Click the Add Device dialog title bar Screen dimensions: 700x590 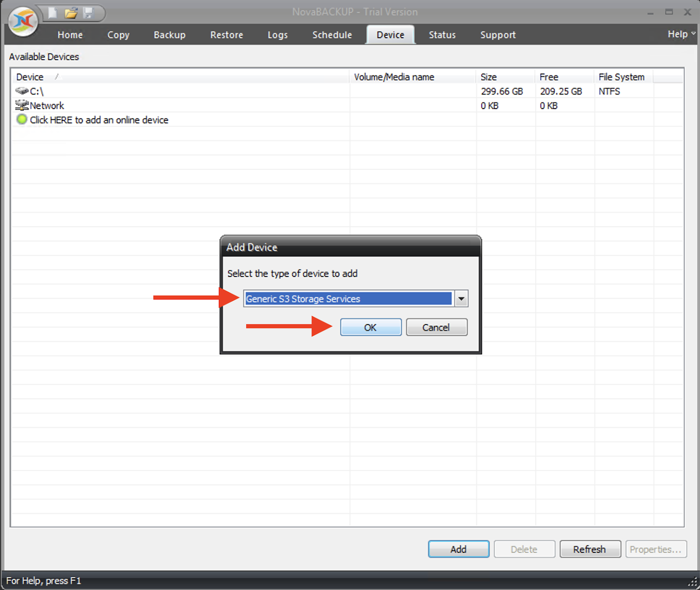(350, 247)
